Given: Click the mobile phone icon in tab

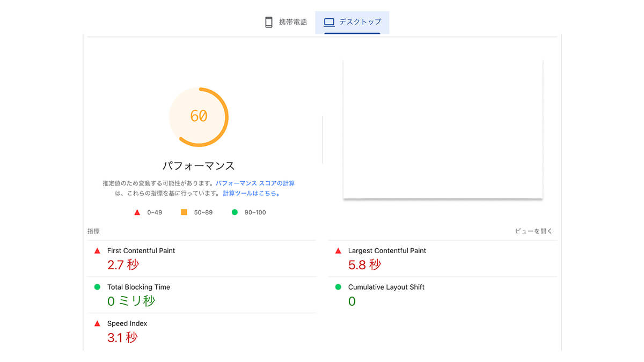Looking at the screenshot, I should click(269, 22).
